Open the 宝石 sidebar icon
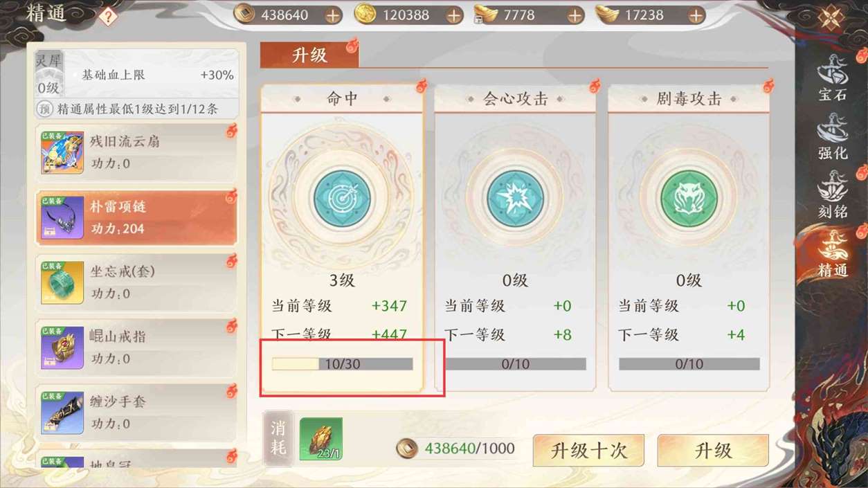The image size is (868, 488). click(833, 78)
